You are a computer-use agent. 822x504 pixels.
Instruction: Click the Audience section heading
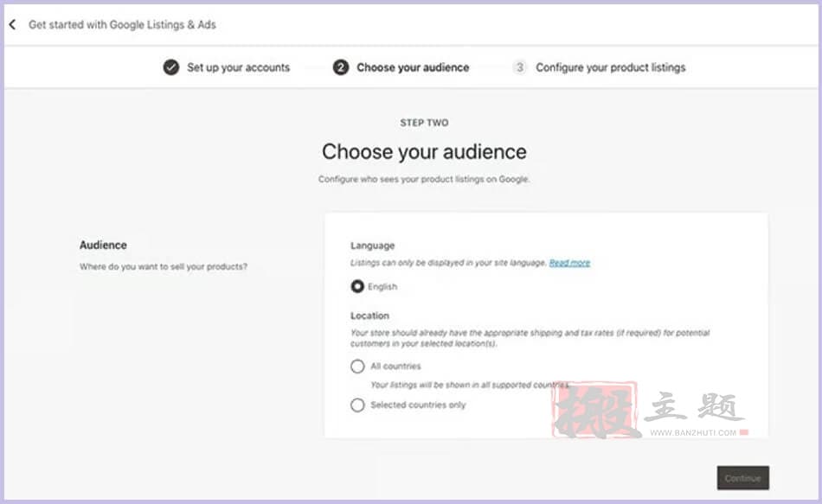pos(103,246)
